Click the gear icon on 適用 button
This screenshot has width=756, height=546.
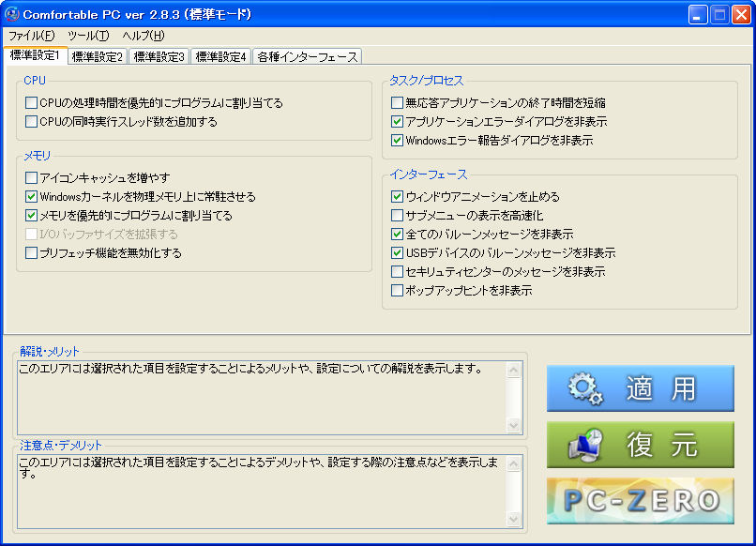pyautogui.click(x=585, y=389)
